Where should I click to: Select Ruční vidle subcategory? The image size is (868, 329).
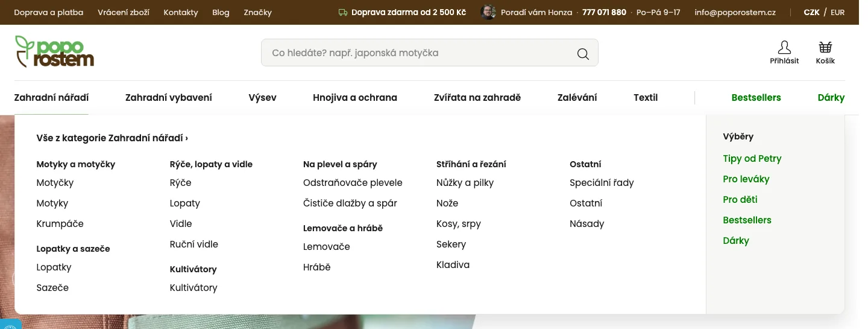(193, 244)
